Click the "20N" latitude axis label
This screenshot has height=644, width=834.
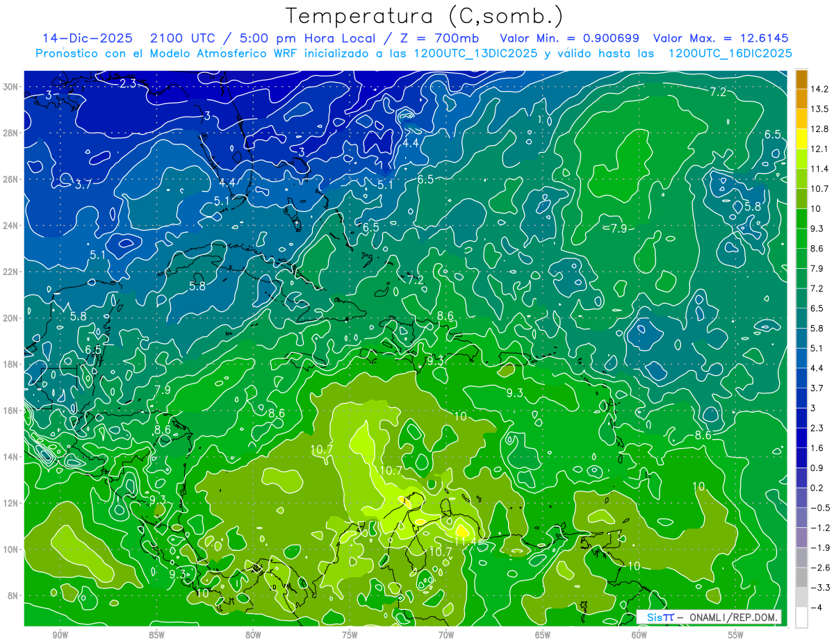click(x=12, y=318)
